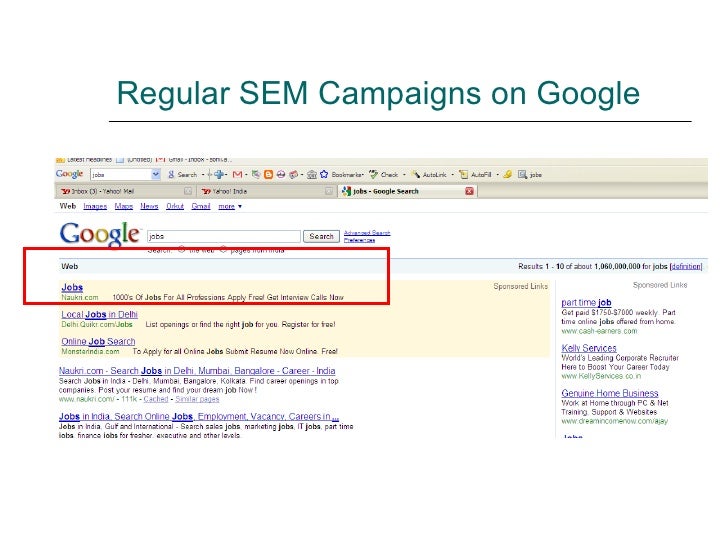Open the Advanced Search link
Image resolution: width=728 pixels, height=546 pixels.
point(367,233)
